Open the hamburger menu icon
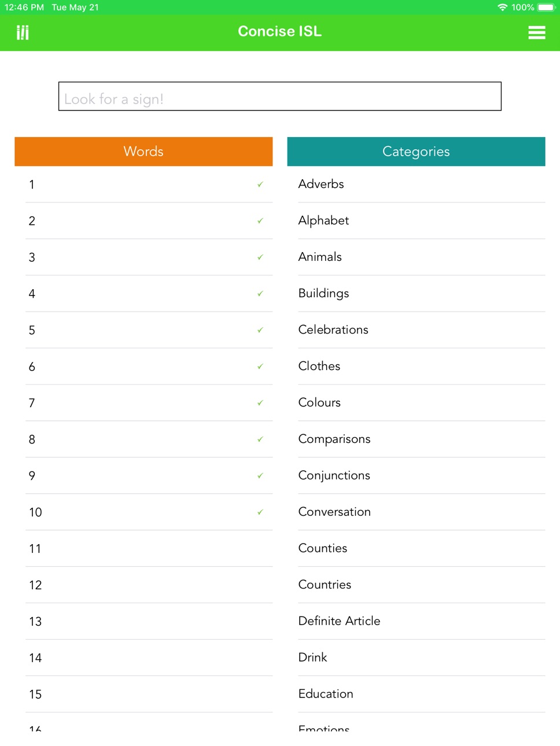Screen dimensions: 560x746 coord(536,32)
